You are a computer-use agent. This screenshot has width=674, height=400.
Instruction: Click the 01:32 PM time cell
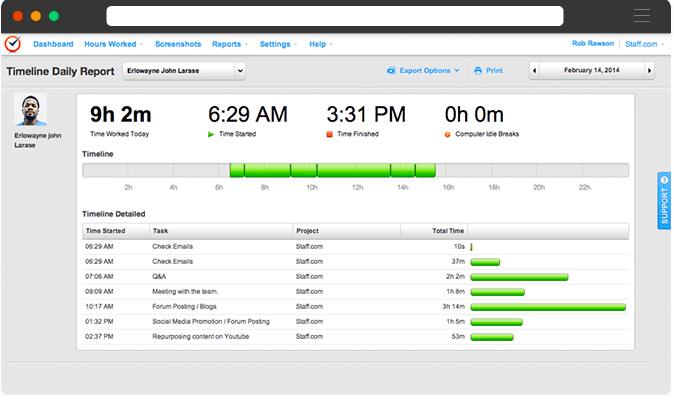[99, 322]
